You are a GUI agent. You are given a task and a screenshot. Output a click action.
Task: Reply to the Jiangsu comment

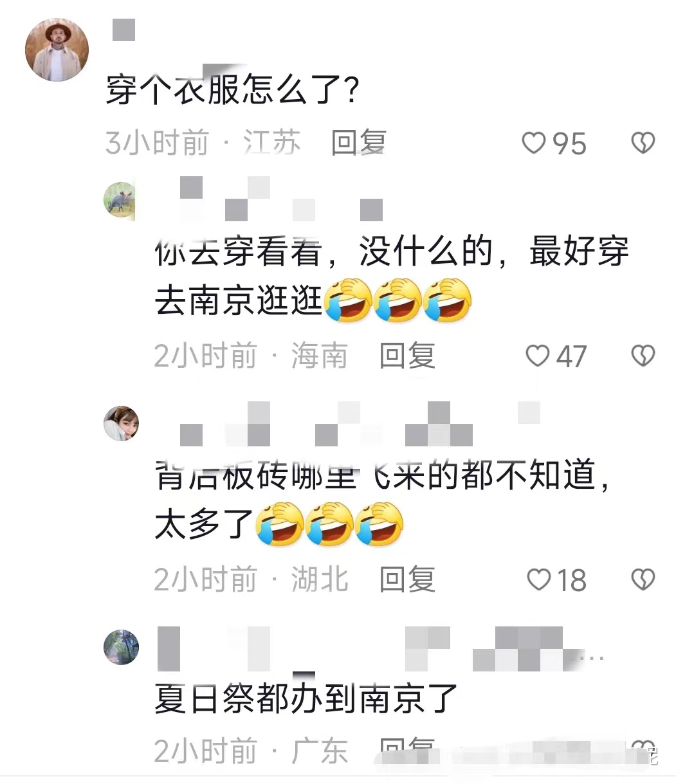359,143
